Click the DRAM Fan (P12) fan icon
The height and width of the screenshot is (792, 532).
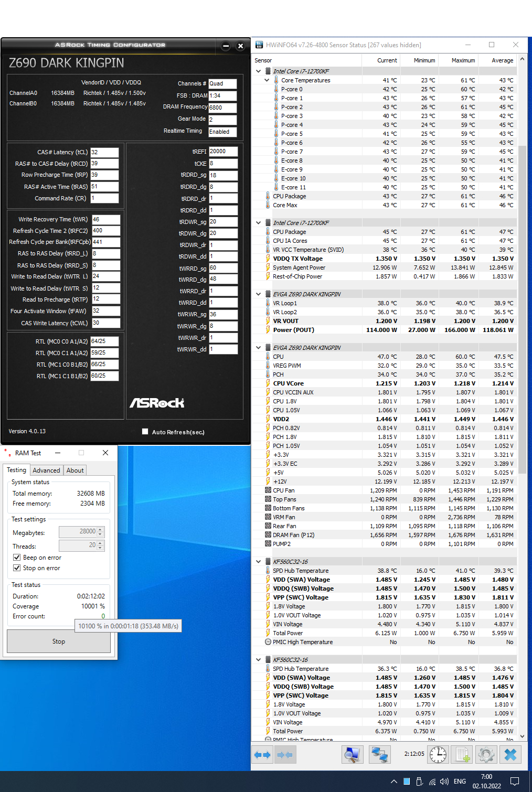coord(268,535)
